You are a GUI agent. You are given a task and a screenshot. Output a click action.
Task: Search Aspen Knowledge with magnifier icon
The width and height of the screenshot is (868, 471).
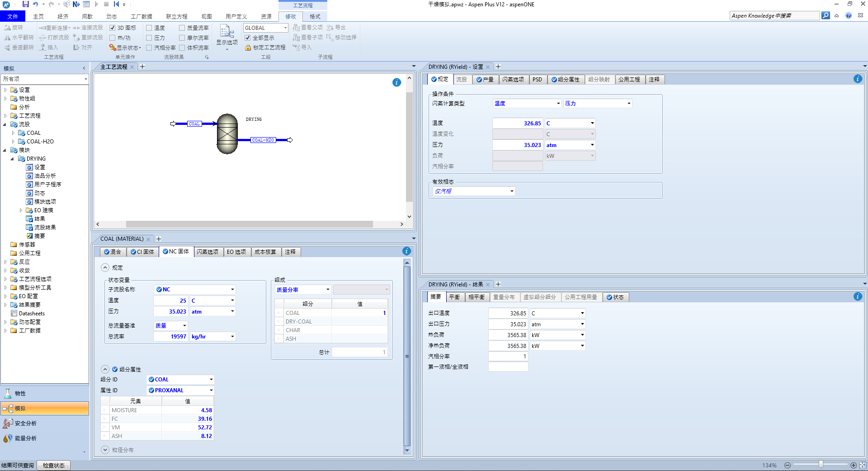point(826,15)
